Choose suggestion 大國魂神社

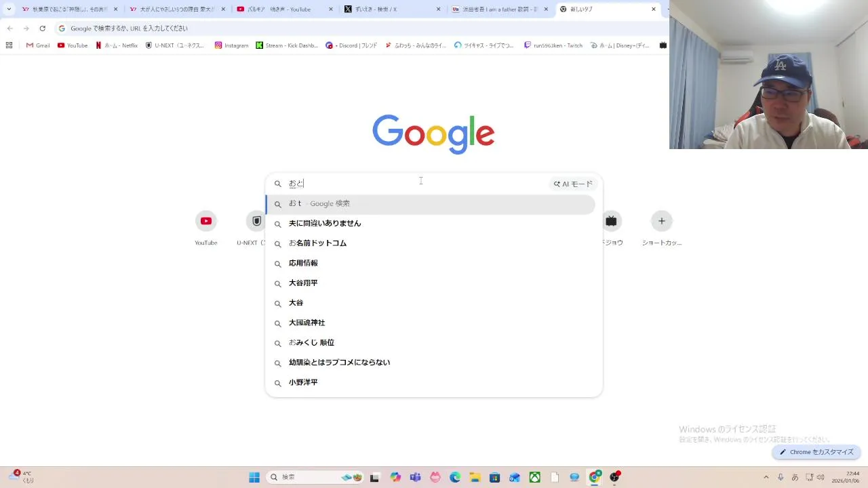coord(431,323)
